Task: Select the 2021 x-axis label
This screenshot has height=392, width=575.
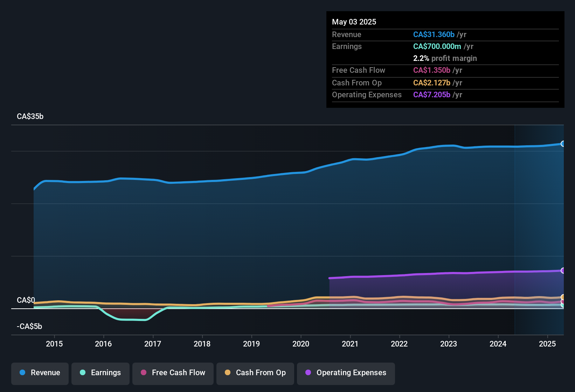Action: click(x=350, y=344)
